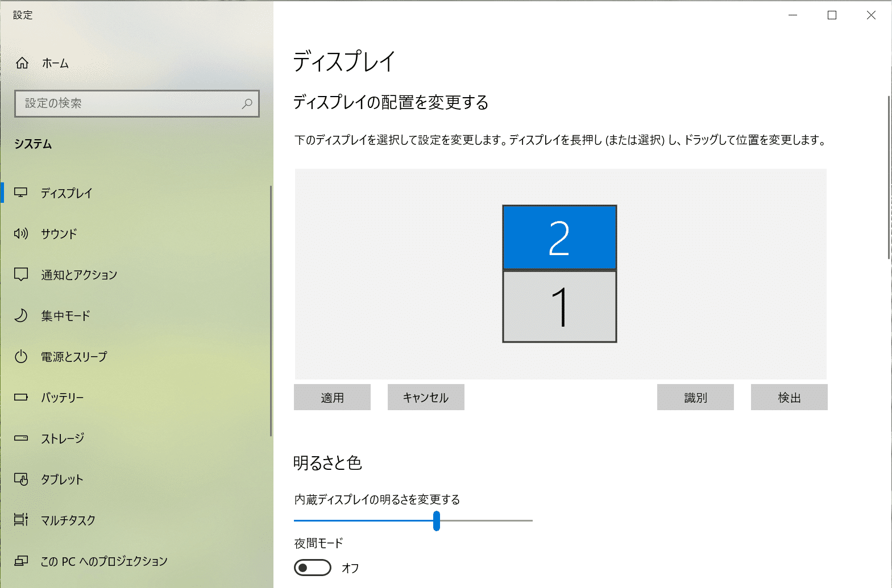Viewport: 892px width, 588px height.
Task: Open Sound settings via speaker icon
Action: click(21, 233)
